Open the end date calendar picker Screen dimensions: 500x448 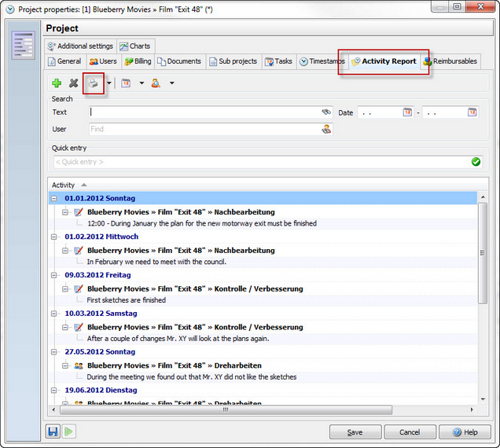(x=472, y=112)
